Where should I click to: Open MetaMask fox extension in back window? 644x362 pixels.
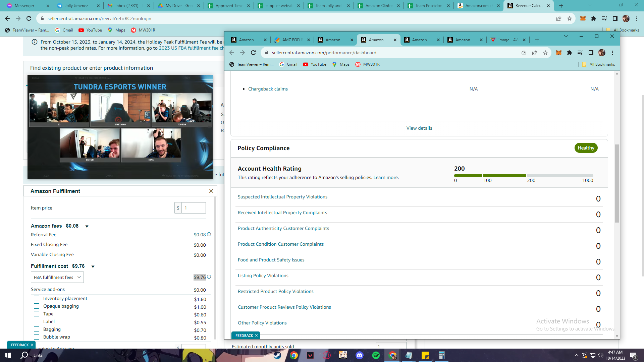tap(583, 18)
